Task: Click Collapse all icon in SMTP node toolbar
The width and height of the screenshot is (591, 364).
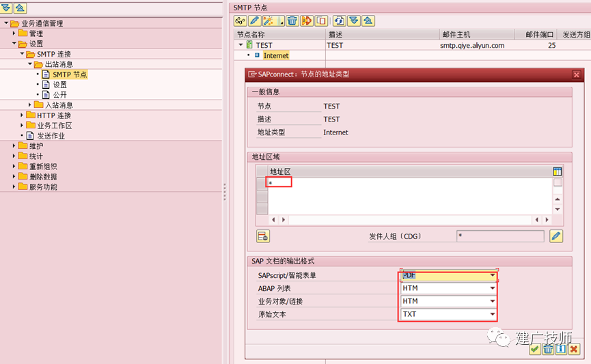Action: click(368, 20)
